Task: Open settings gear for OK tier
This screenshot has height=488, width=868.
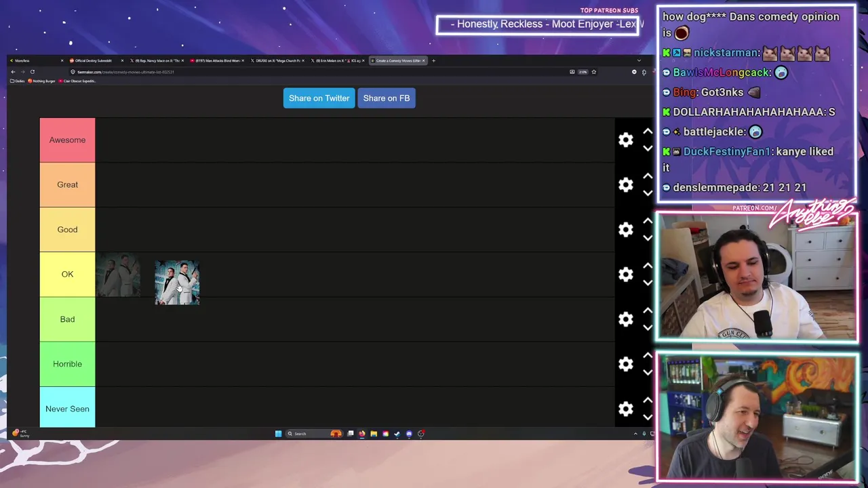Action: tap(625, 274)
